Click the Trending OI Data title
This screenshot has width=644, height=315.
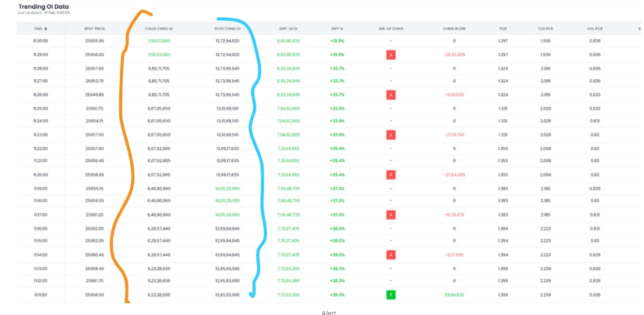point(43,7)
